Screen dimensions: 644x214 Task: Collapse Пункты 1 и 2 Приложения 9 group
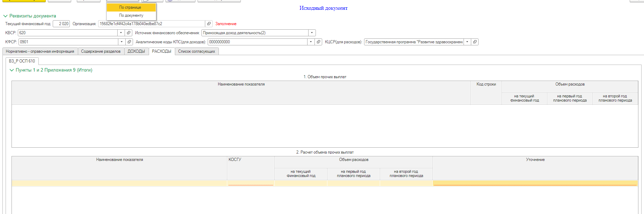tap(12, 70)
